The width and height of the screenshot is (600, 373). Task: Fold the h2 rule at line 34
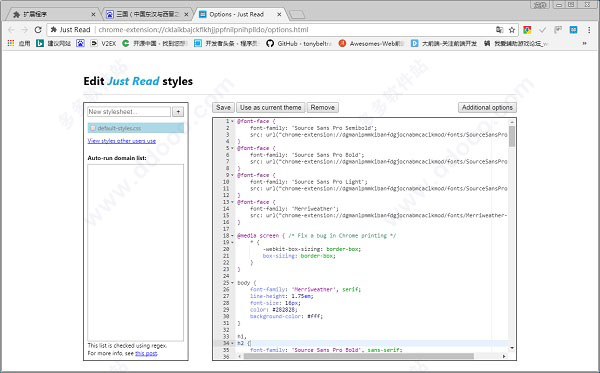232,343
